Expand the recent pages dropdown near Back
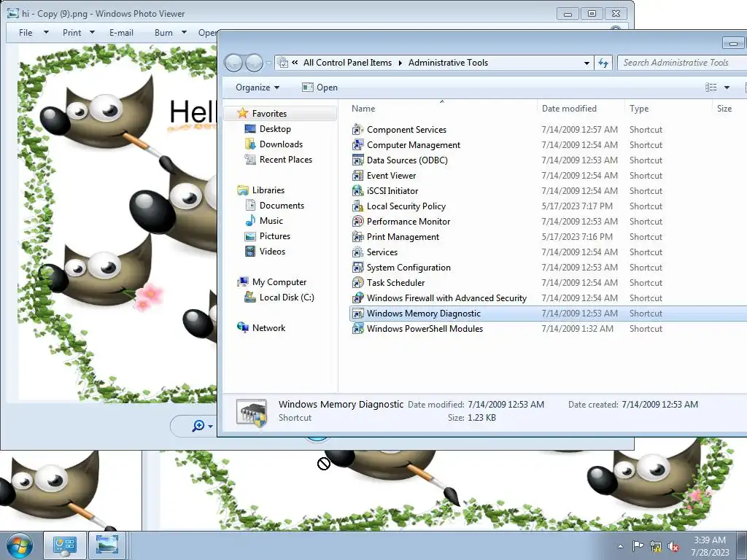 [x=268, y=63]
